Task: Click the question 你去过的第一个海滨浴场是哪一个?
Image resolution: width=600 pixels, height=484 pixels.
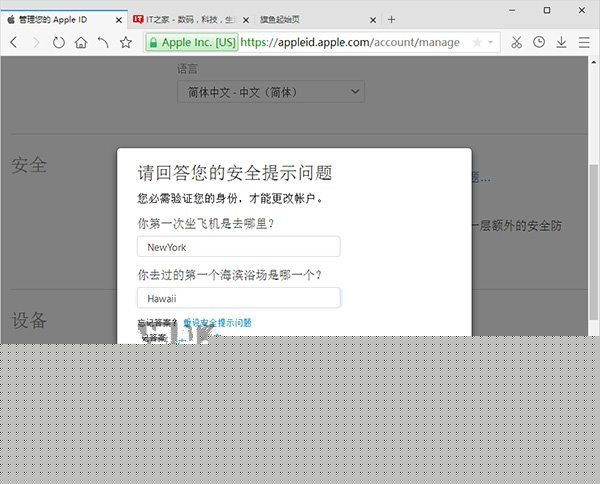Action: click(230, 275)
